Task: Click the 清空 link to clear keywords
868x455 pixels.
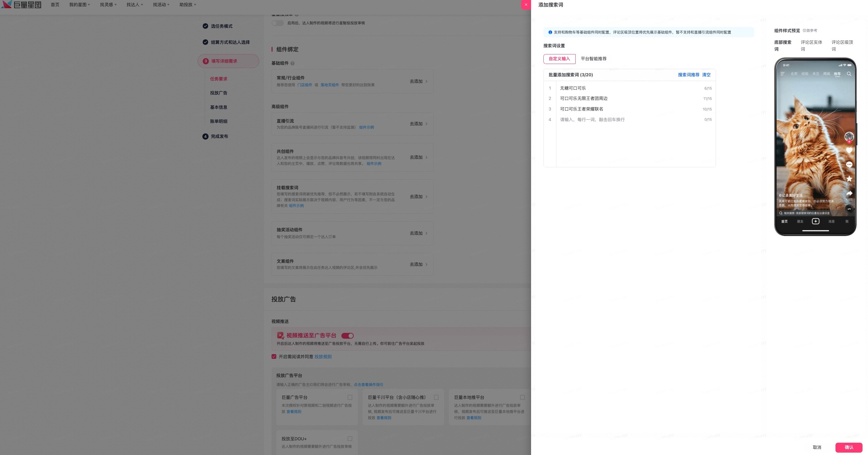Action: pyautogui.click(x=706, y=75)
